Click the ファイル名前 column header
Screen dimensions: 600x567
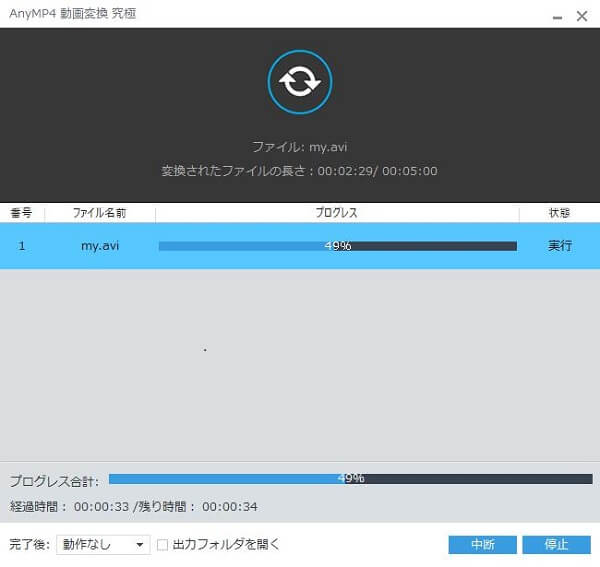tap(100, 213)
